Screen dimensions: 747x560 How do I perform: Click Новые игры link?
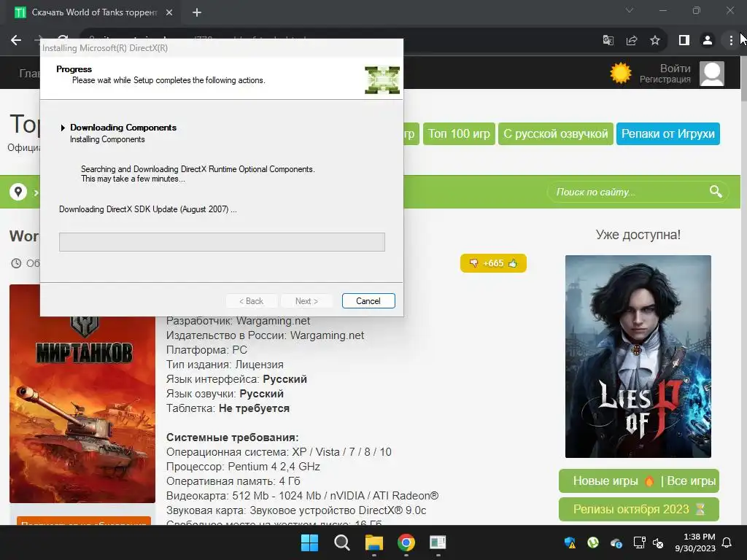605,481
